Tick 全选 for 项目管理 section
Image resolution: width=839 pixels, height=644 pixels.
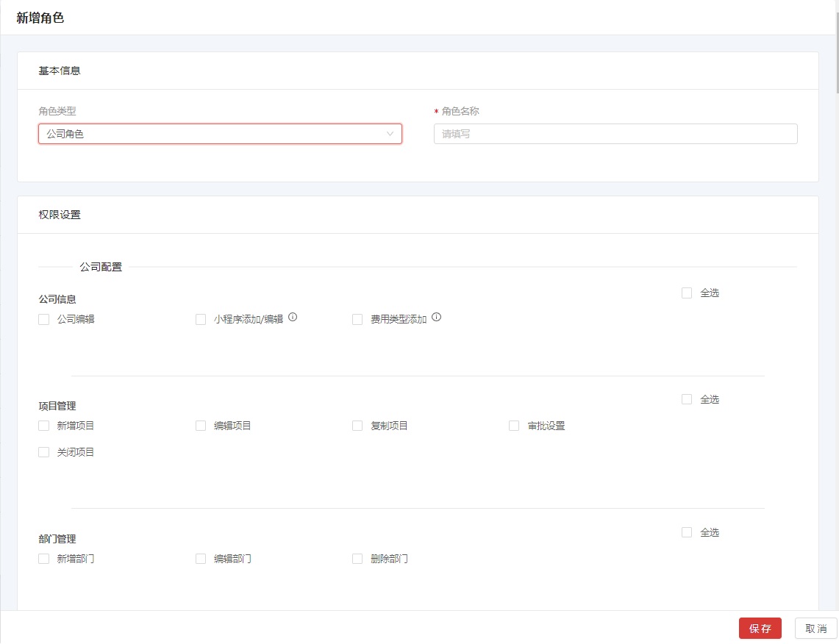(x=687, y=399)
